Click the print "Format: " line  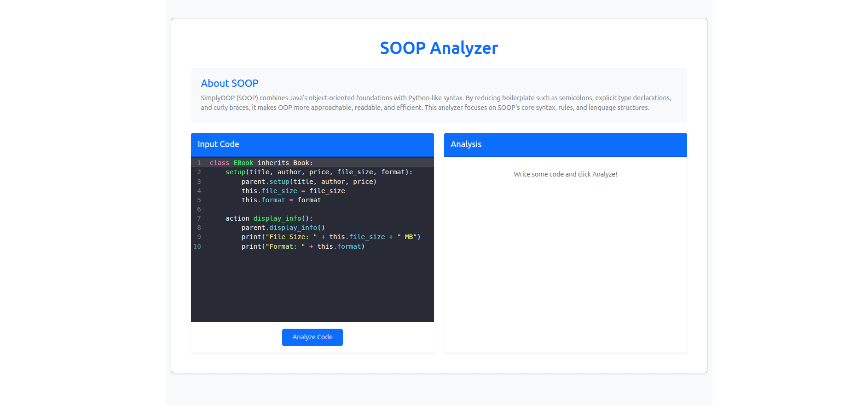(303, 246)
